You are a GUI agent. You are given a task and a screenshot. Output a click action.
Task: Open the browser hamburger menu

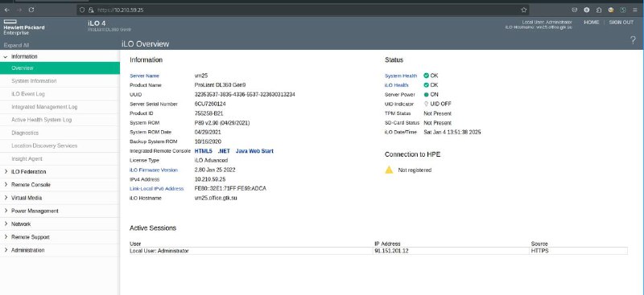635,10
